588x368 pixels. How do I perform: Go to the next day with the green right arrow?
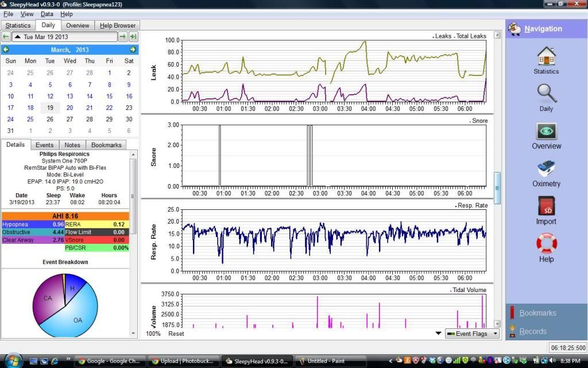click(x=123, y=37)
